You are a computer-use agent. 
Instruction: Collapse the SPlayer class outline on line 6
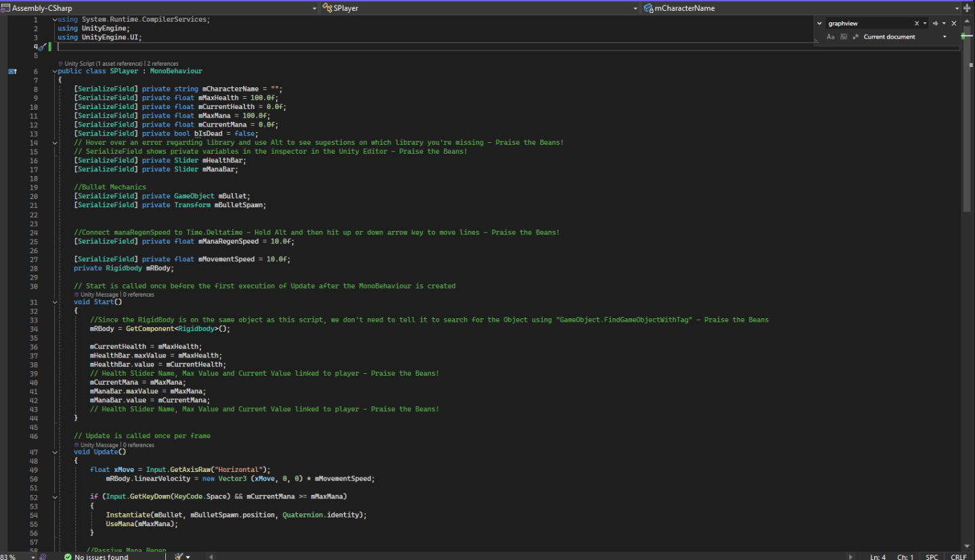pyautogui.click(x=55, y=71)
